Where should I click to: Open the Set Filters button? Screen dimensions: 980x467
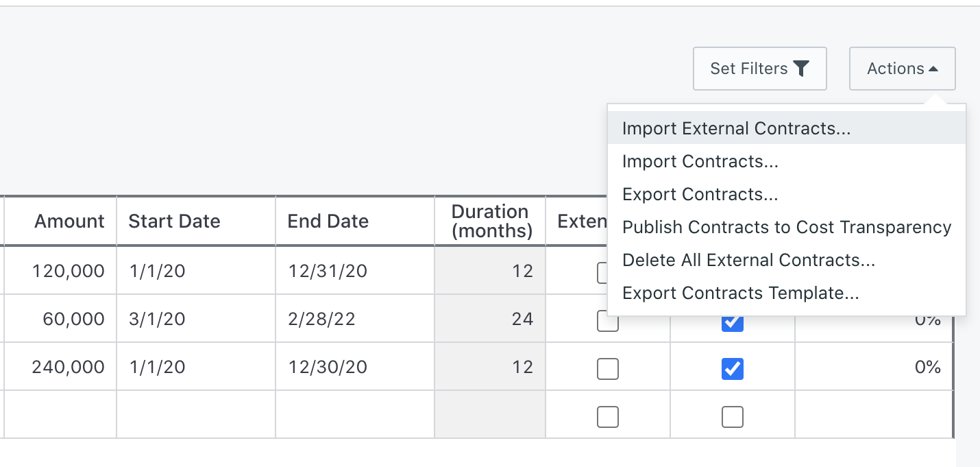[760, 69]
